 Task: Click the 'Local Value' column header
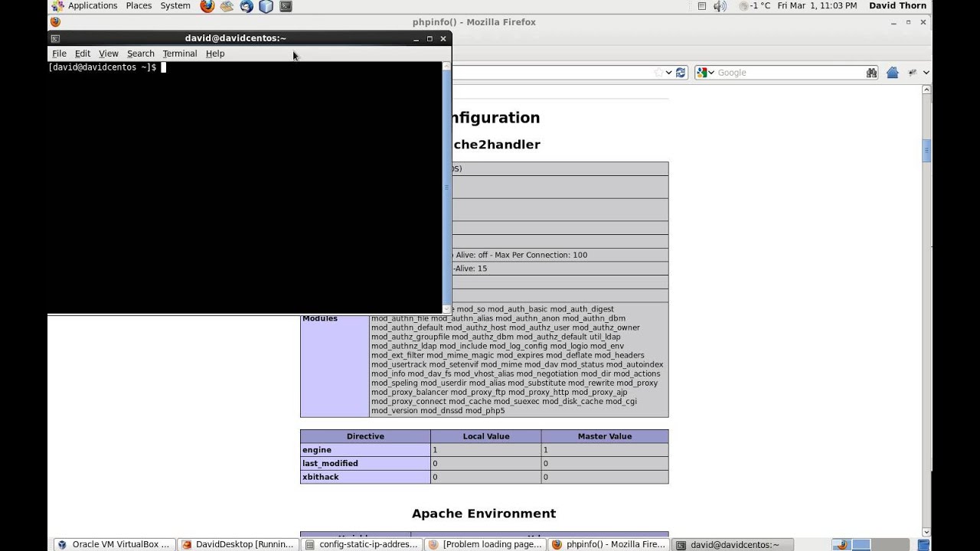[485, 436]
